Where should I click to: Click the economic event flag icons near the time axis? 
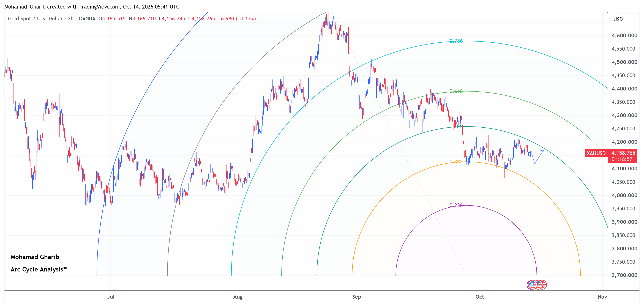coord(537,285)
